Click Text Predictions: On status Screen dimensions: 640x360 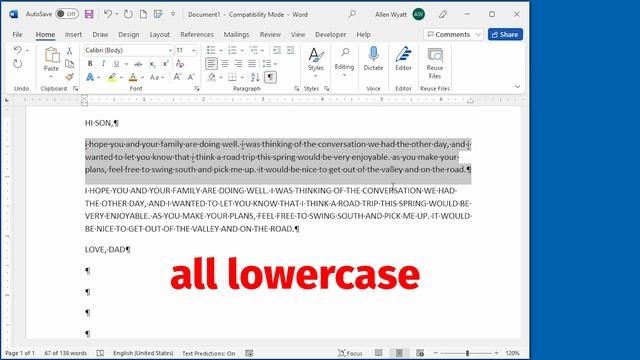tap(209, 353)
